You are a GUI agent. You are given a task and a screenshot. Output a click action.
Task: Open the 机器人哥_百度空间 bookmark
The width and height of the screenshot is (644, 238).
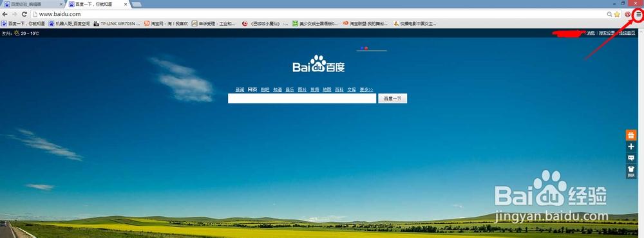click(x=69, y=24)
